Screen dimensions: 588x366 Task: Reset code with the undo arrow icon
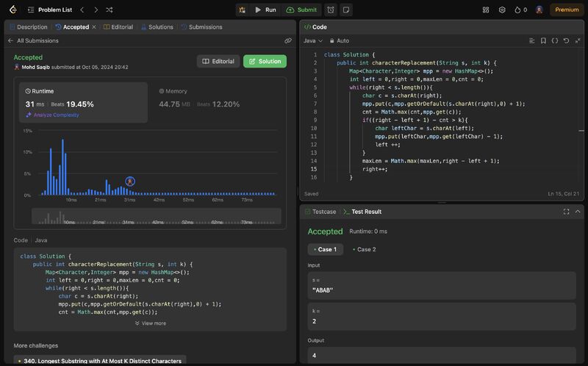[566, 40]
